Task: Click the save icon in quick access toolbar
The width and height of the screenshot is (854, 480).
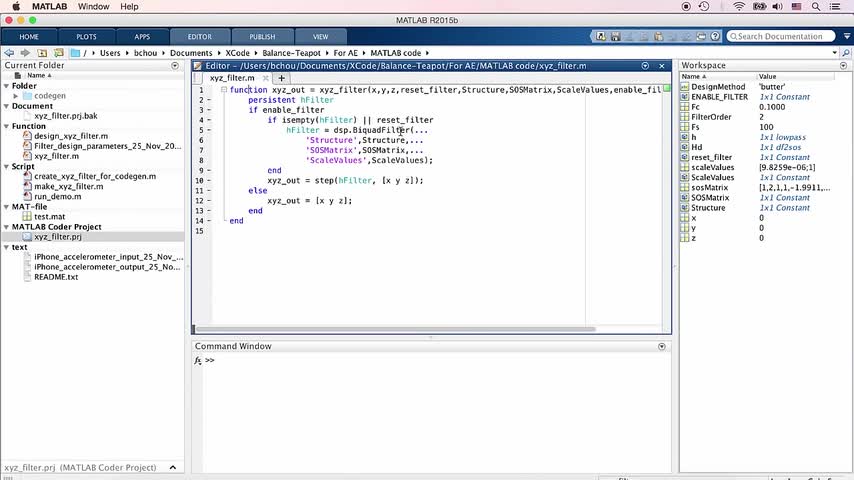Action: point(615,37)
